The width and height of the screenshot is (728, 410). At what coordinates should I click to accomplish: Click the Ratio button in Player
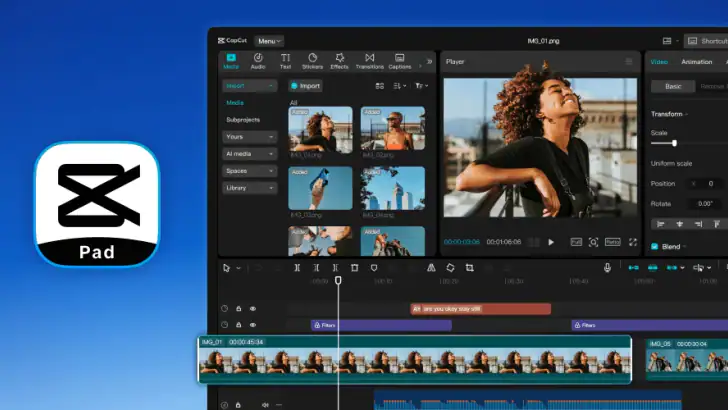click(612, 242)
